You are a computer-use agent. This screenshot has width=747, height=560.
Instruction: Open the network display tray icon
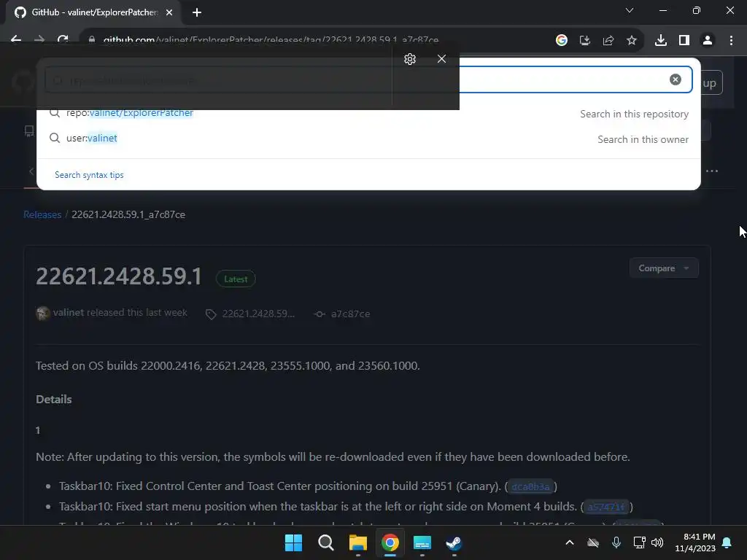click(x=639, y=542)
